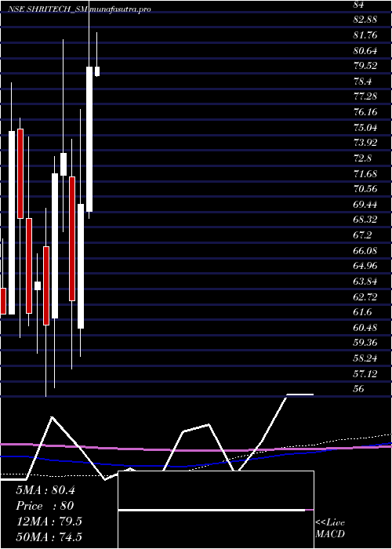Click the 63.84 price axis label
This screenshot has height=549, width=392.
pos(365,282)
